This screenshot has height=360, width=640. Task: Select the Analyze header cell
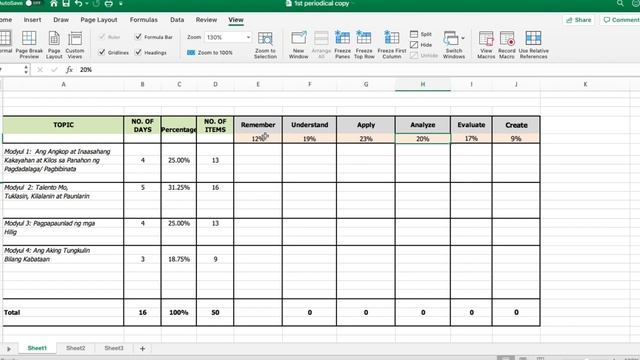pos(423,125)
